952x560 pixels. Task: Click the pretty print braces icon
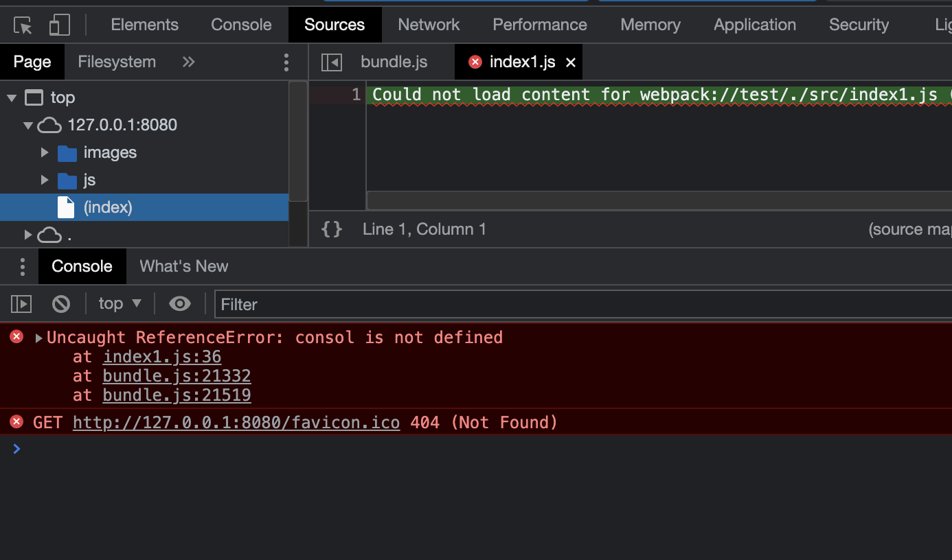(332, 229)
